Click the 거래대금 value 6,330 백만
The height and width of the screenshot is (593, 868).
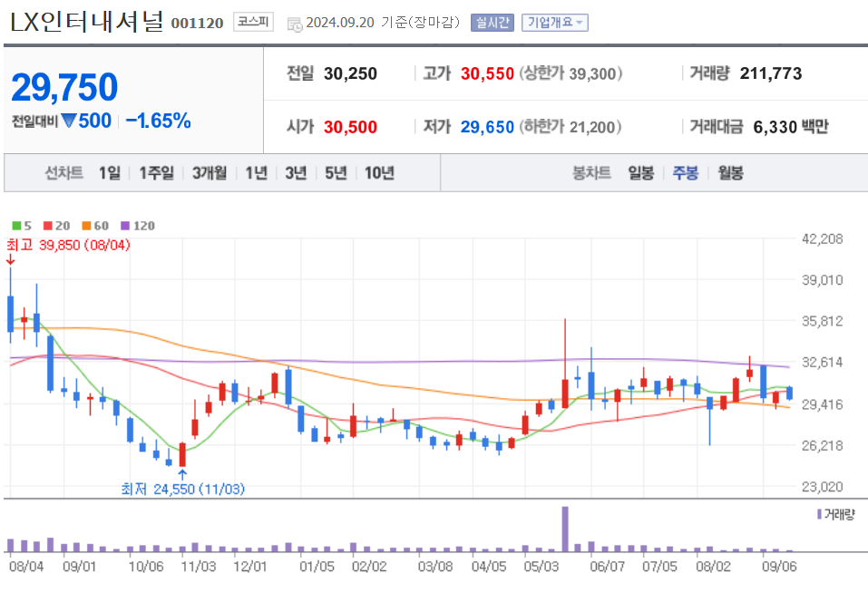(x=791, y=127)
